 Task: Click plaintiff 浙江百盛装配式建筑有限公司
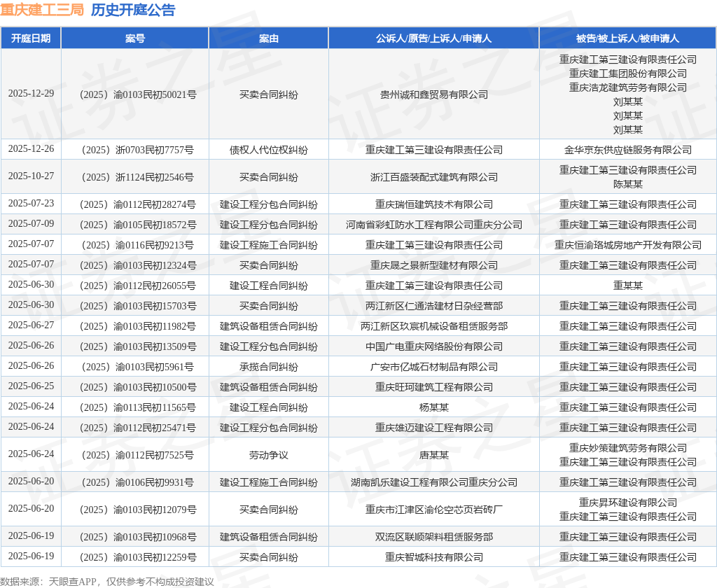(x=433, y=177)
